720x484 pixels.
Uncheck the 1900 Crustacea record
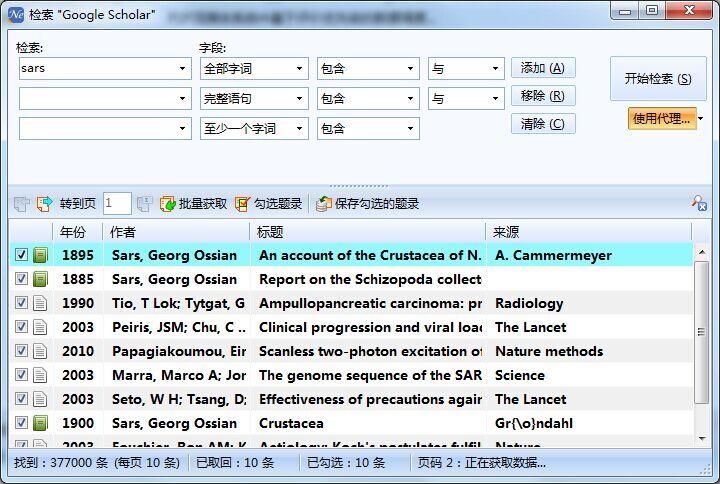[x=21, y=422]
